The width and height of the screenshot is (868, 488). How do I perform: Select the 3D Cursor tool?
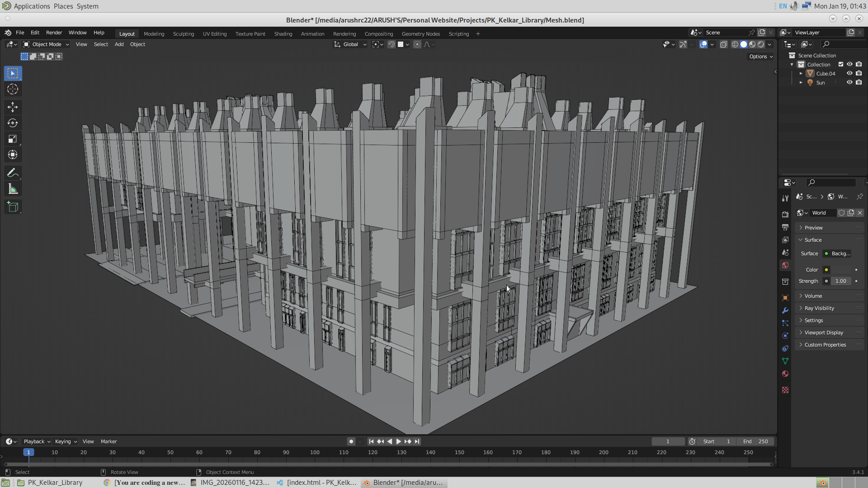[x=13, y=89]
